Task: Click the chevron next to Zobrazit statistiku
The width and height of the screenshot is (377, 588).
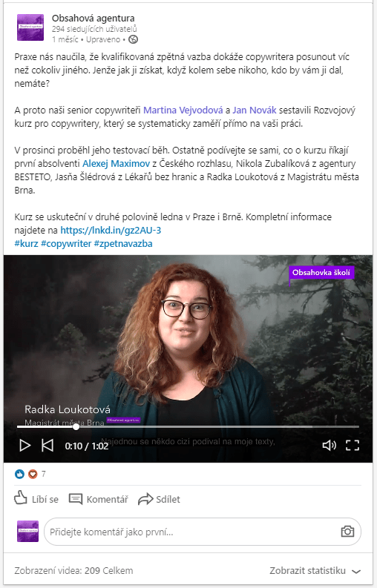Action: [356, 571]
